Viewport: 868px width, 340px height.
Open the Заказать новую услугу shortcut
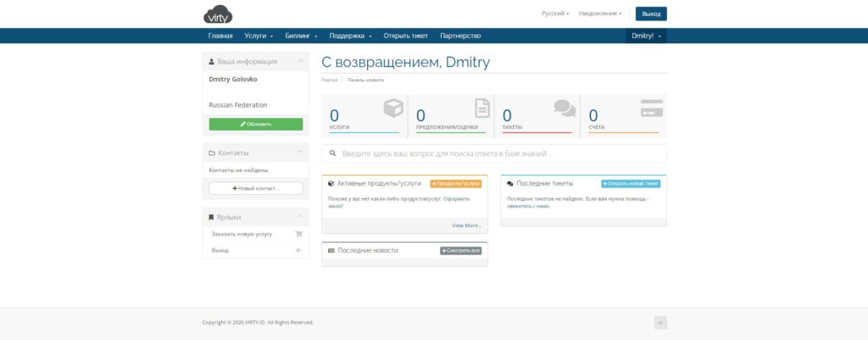click(256, 234)
